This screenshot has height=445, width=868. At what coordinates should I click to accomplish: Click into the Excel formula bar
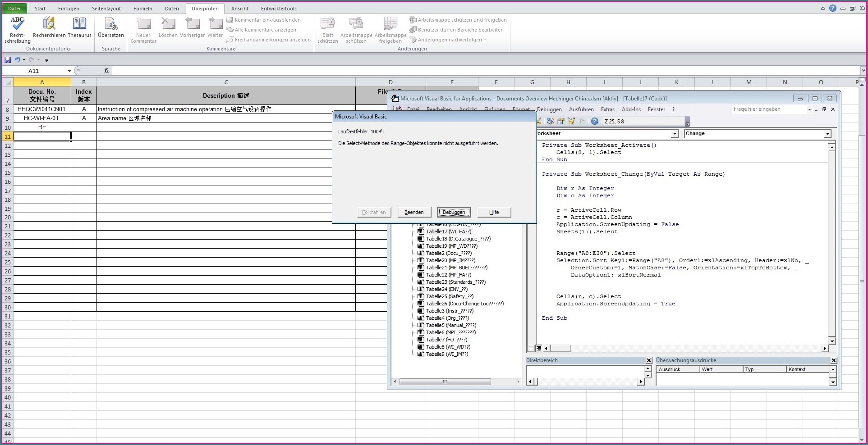pos(486,71)
